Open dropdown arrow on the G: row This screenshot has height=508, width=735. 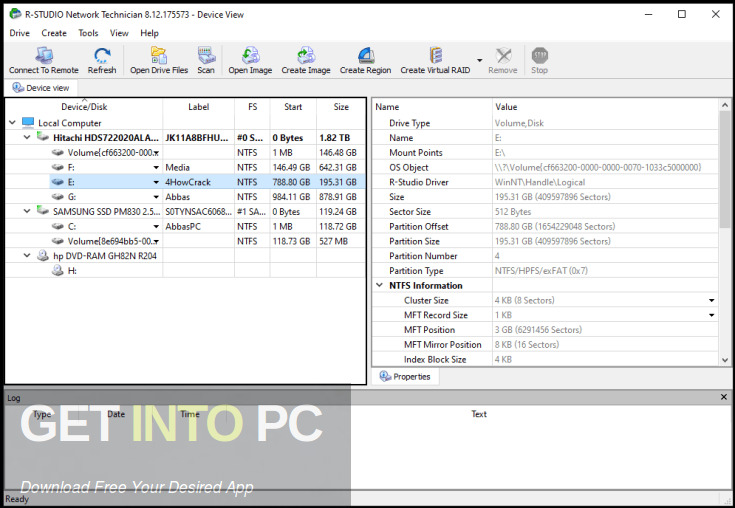click(x=156, y=197)
